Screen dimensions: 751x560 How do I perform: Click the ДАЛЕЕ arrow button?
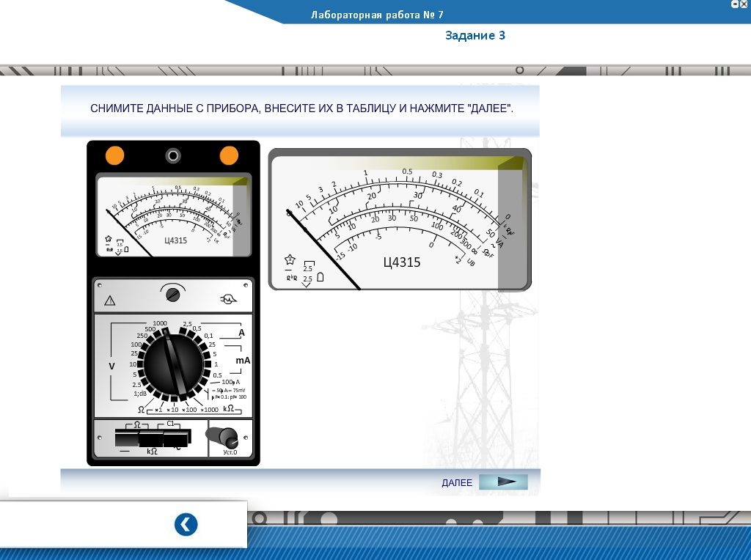[x=503, y=482]
